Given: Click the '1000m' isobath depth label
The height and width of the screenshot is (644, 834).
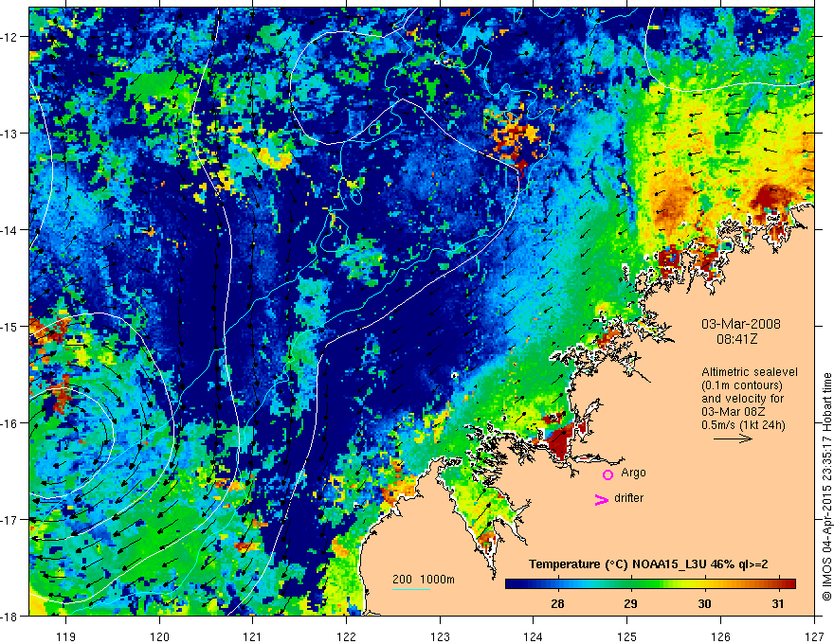Looking at the screenshot, I should pyautogui.click(x=437, y=580).
